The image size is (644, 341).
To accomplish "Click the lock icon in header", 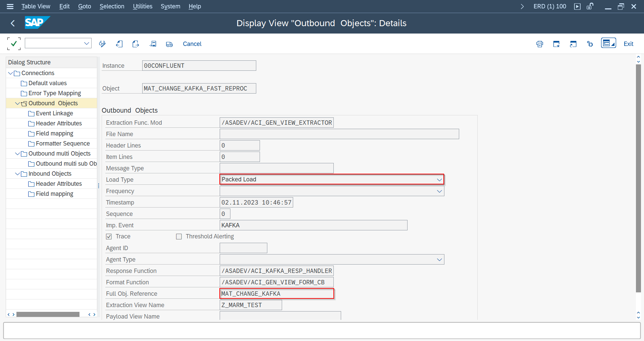I will tap(590, 6).
